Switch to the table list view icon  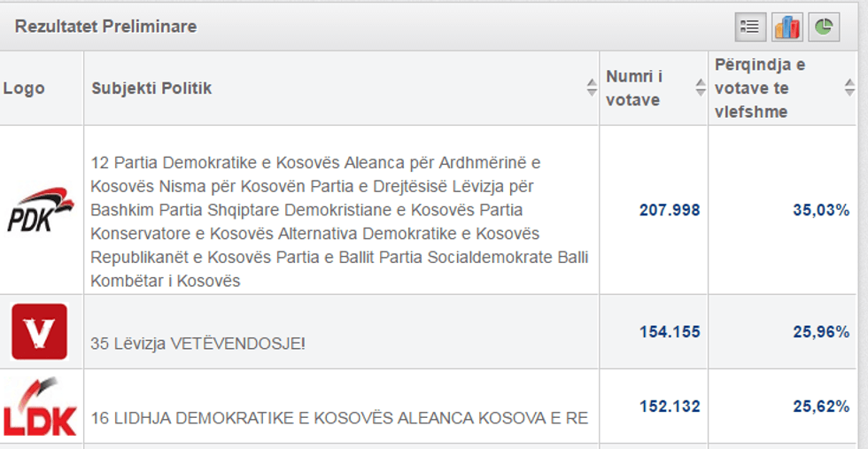pyautogui.click(x=750, y=27)
